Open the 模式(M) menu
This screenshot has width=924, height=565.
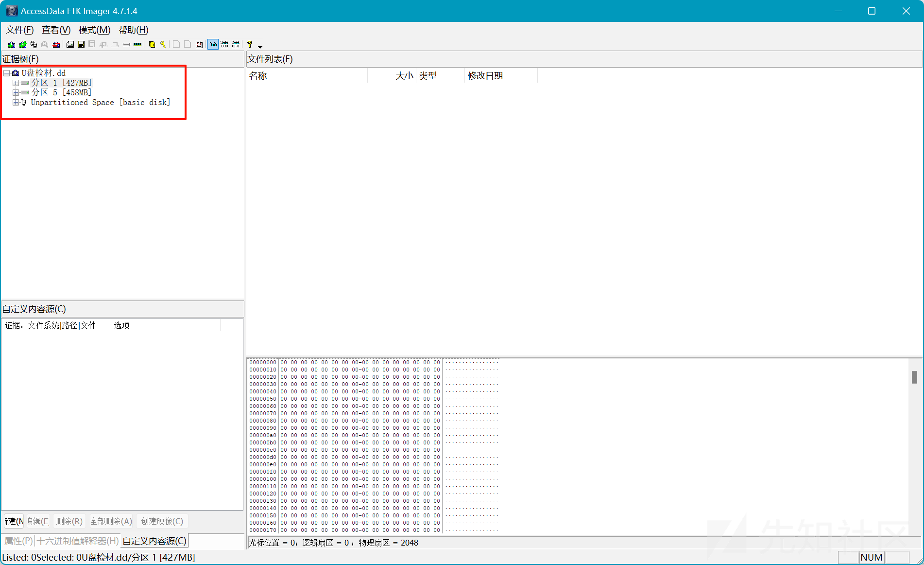94,30
